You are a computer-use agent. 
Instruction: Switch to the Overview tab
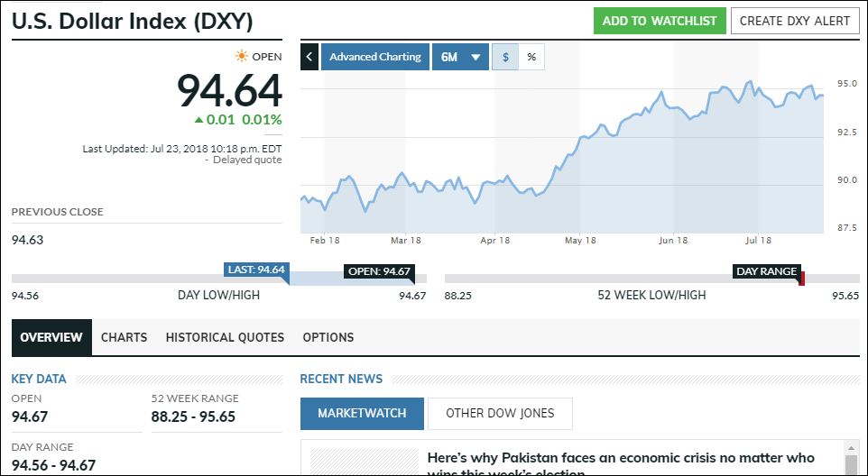(x=51, y=337)
